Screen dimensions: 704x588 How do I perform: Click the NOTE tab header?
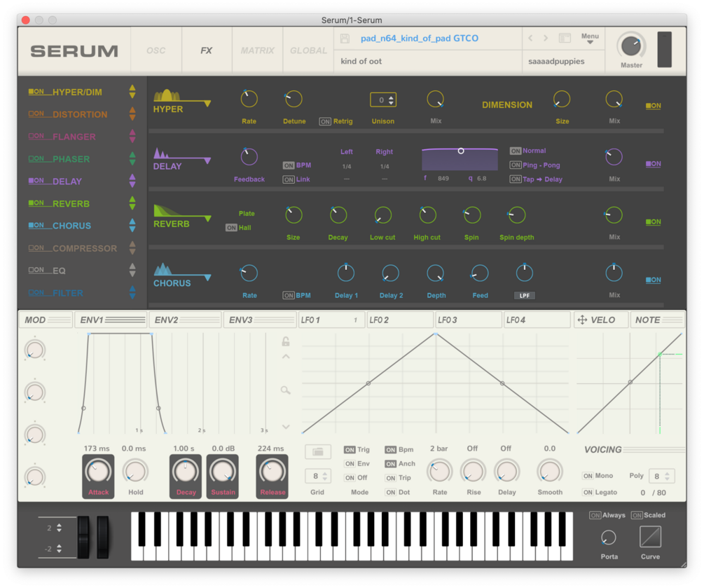point(657,320)
